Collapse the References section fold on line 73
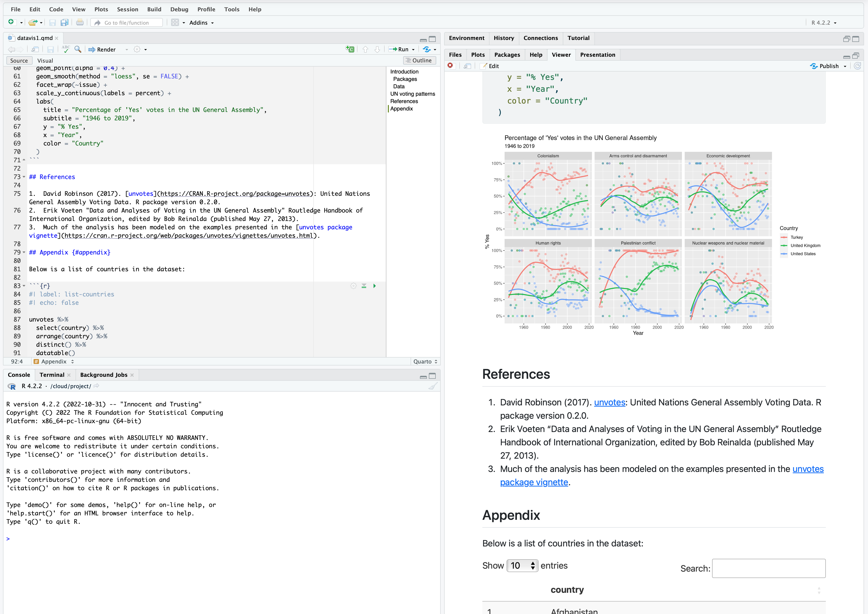 (x=24, y=177)
